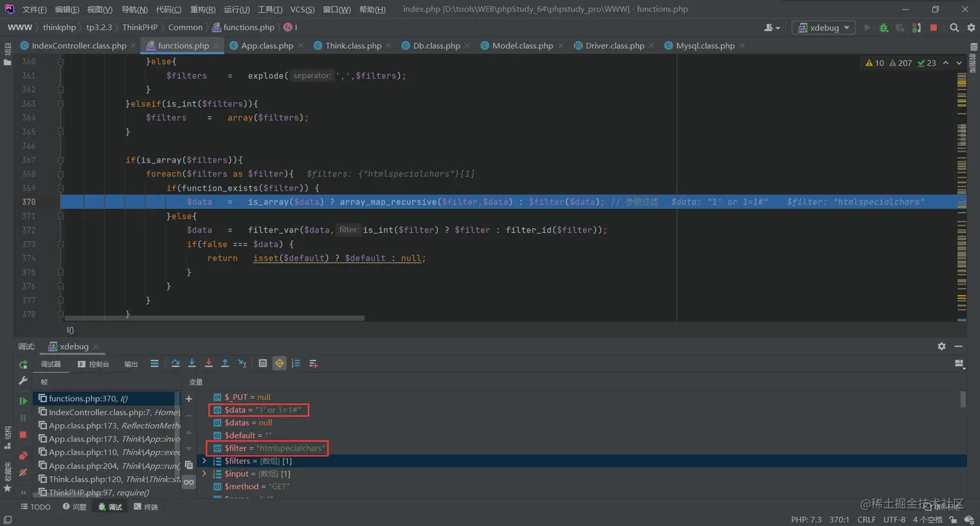
Task: Switch to 控制台 console tab
Action: click(93, 365)
